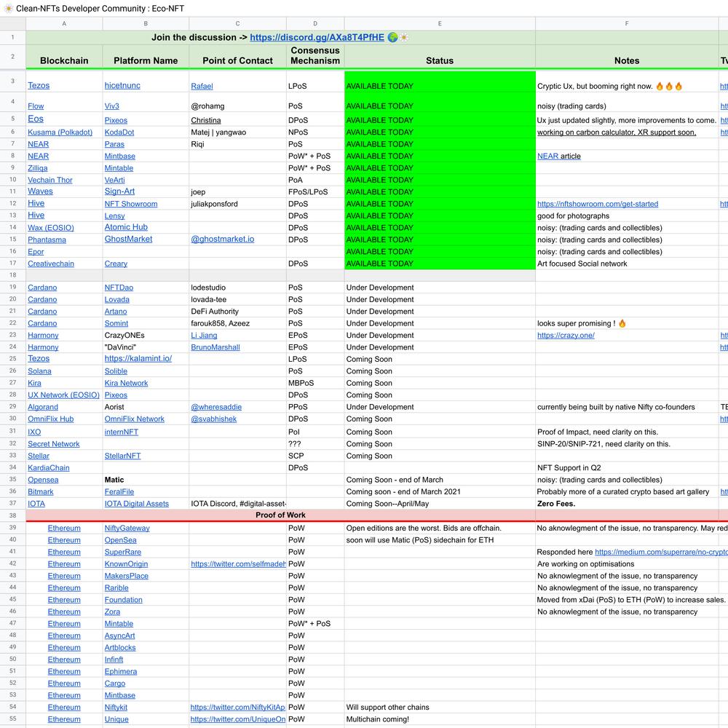Open the medium.com/superrare link in Notes
Image resolution: width=728 pixels, height=728 pixels.
point(661,552)
